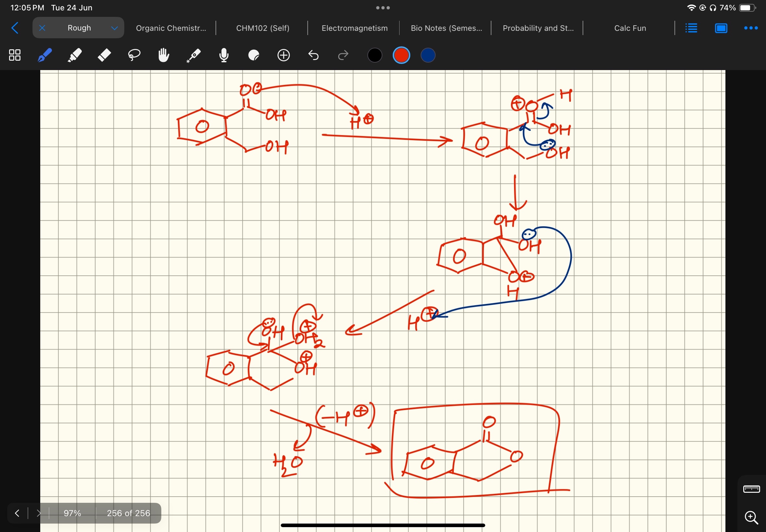Select the laser pointer tool

click(x=194, y=55)
